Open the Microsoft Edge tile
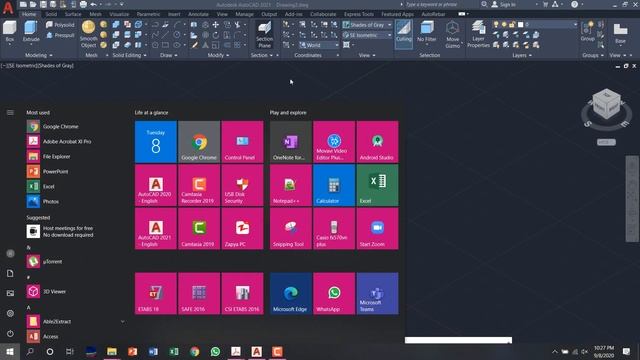Screen dimensions: 640x360 tap(291, 293)
